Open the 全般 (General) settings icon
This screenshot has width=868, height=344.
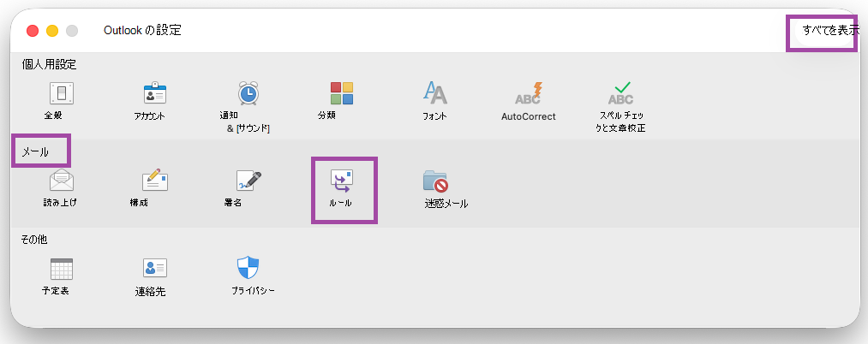(x=62, y=93)
